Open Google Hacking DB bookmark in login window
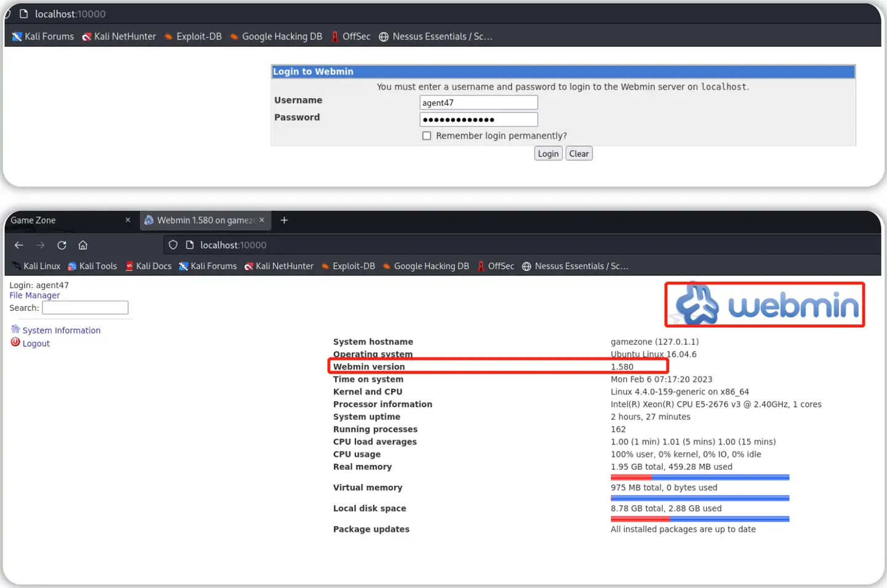This screenshot has width=887, height=588. coord(276,36)
